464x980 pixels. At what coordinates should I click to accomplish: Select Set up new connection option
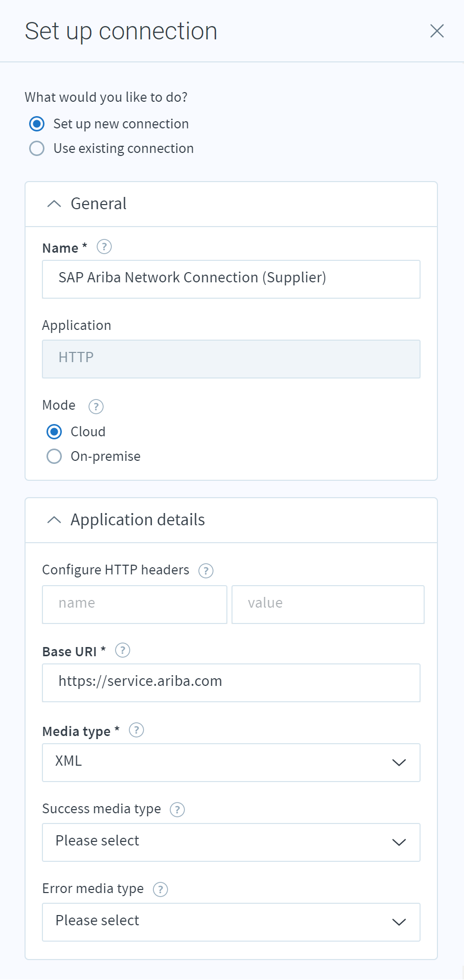pos(37,124)
